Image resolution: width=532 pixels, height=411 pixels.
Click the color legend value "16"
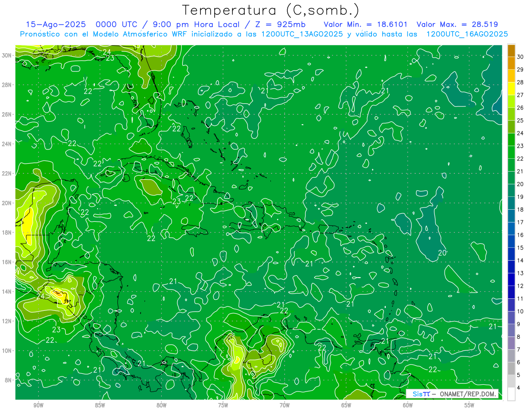coord(520,235)
